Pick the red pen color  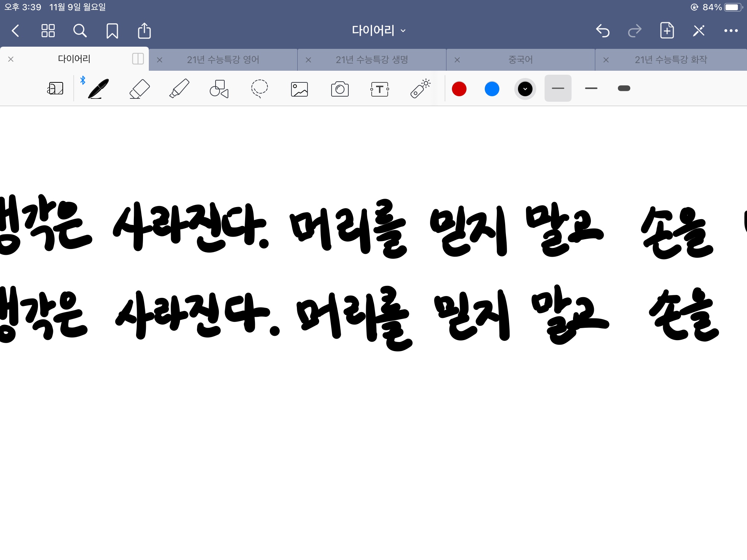pyautogui.click(x=459, y=89)
